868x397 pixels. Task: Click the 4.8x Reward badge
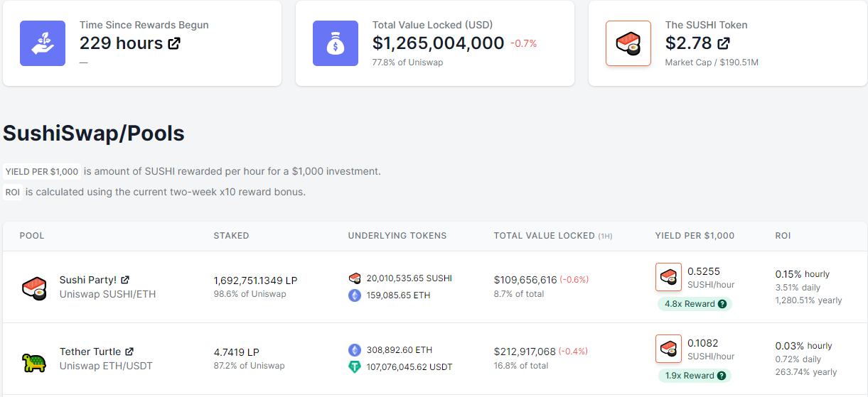coord(695,304)
